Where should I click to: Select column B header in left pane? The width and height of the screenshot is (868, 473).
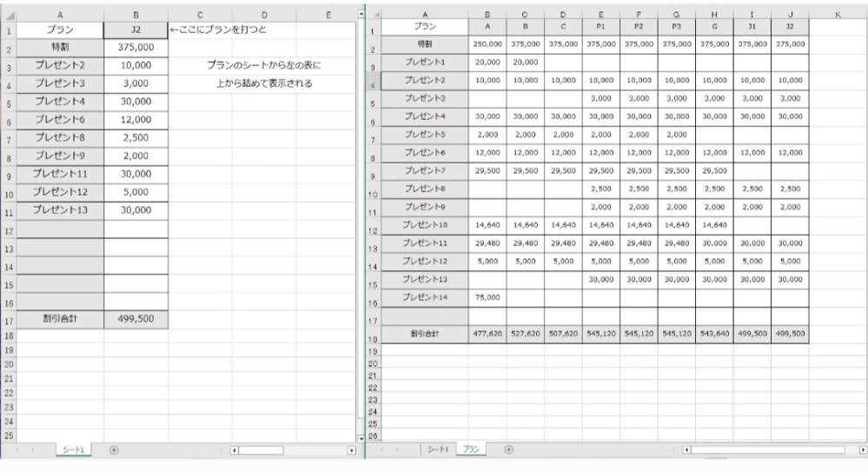(136, 14)
